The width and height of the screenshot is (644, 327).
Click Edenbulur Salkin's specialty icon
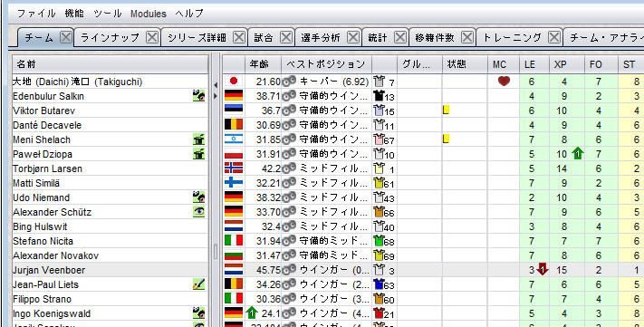198,96
